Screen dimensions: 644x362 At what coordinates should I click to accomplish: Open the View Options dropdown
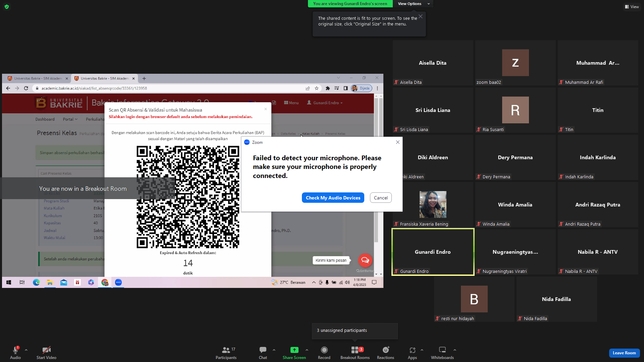click(414, 4)
